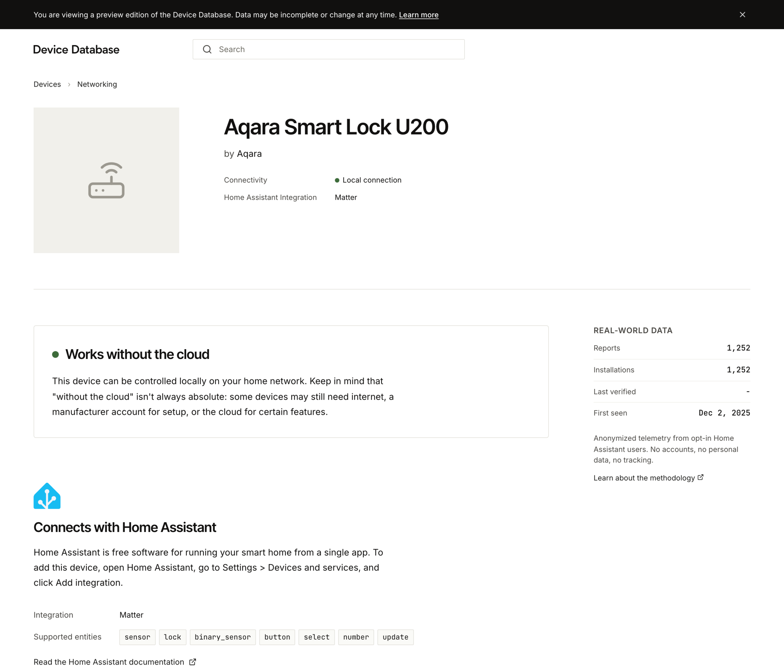
Task: Click the Home Assistant logo icon
Action: [47, 496]
